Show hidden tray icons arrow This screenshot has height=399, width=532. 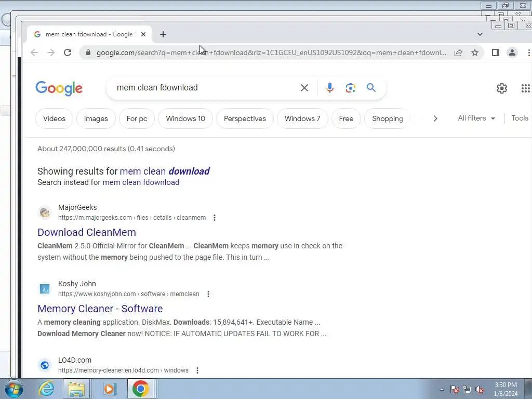pyautogui.click(x=442, y=389)
